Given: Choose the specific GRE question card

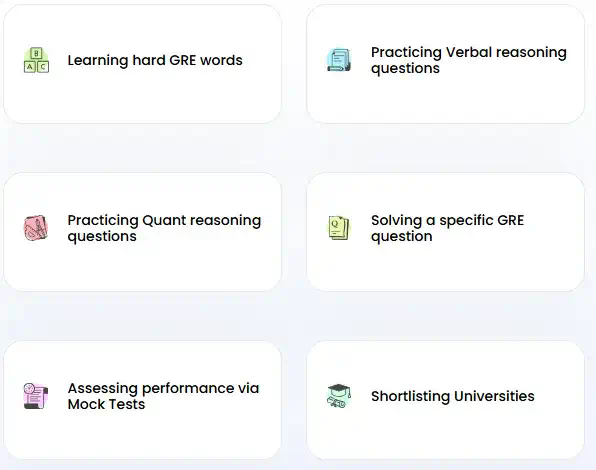Looking at the screenshot, I should (x=445, y=232).
